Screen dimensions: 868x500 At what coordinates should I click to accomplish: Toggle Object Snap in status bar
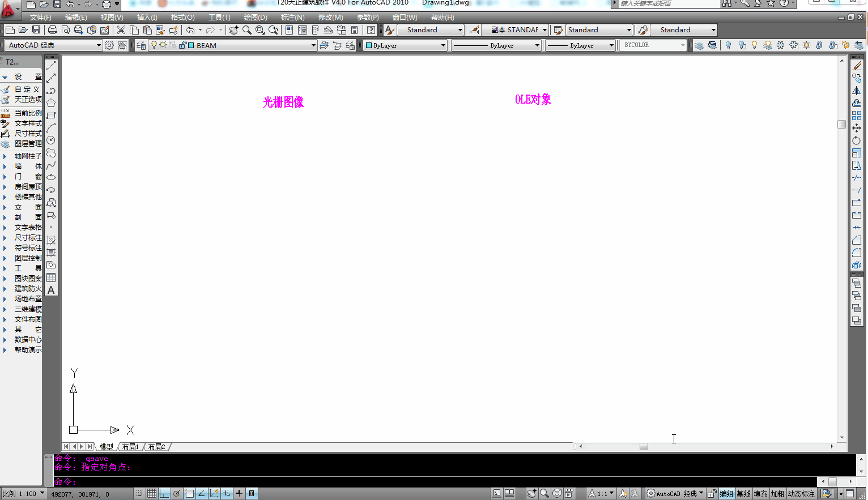[189, 494]
